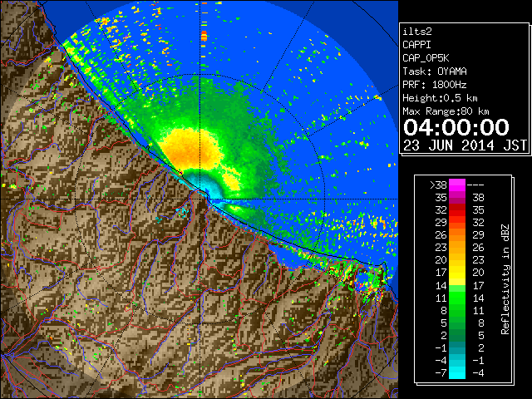Click the 'CAP_OP5K' text
This screenshot has width=532, height=399.
coord(426,58)
